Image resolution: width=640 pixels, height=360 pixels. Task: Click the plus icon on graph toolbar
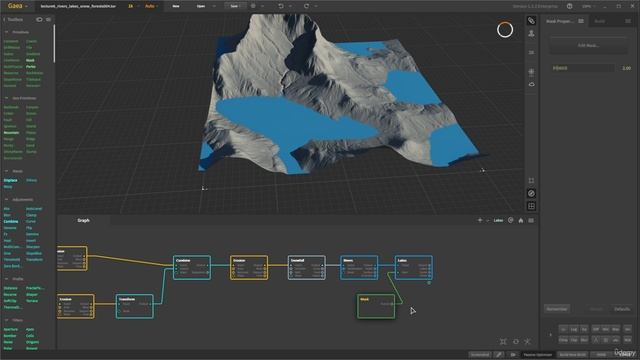480,220
